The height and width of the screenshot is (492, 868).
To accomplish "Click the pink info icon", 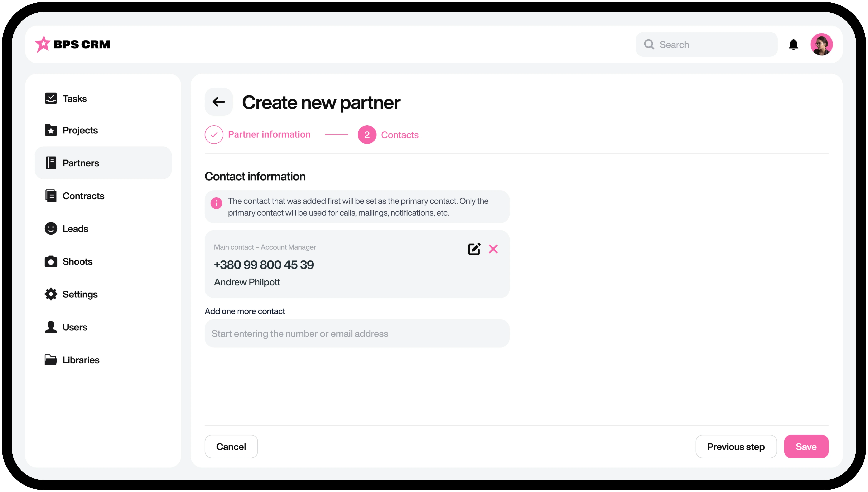I will click(216, 203).
